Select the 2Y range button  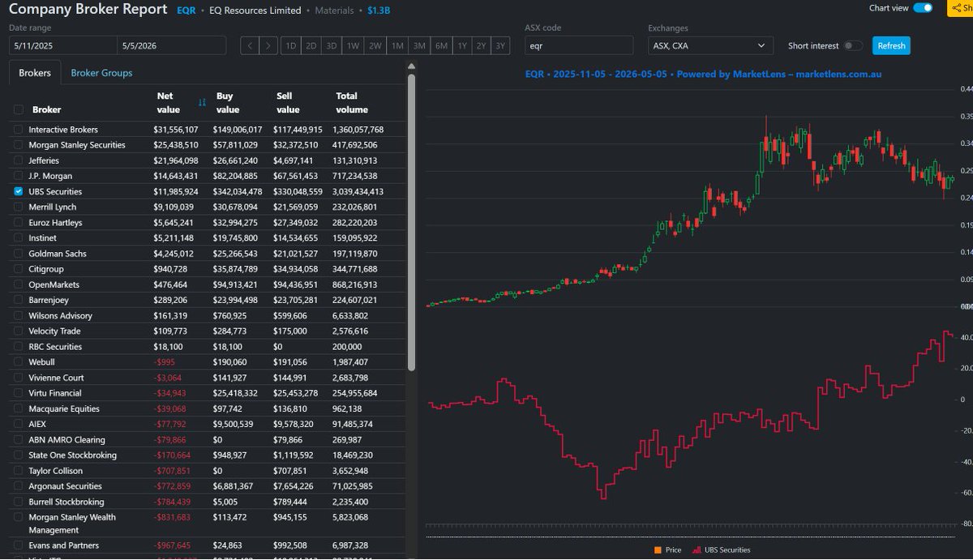pyautogui.click(x=482, y=45)
